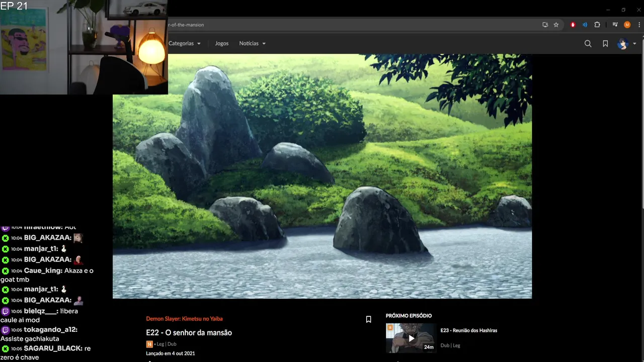
Task: Open the media controls music icon
Action: [x=615, y=25]
